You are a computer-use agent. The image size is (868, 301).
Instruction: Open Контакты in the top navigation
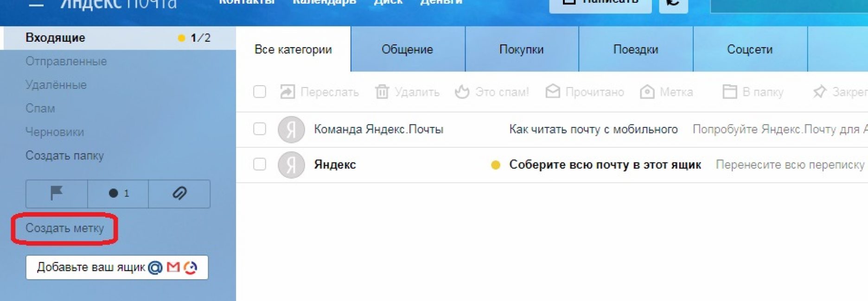click(x=247, y=2)
